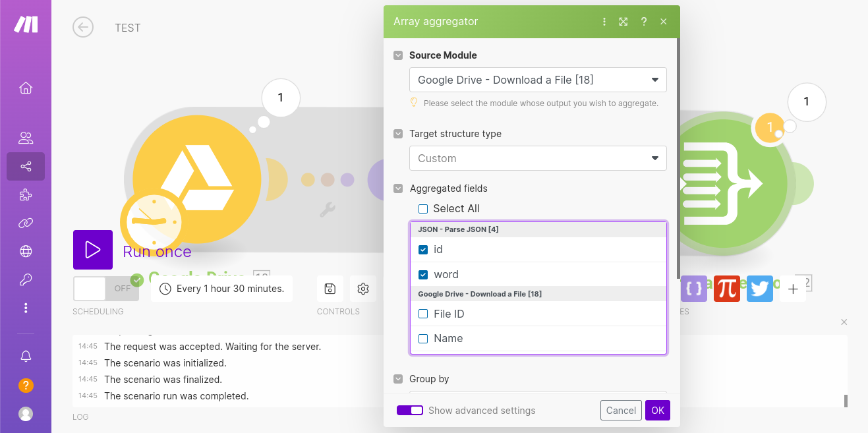Image resolution: width=868 pixels, height=433 pixels.
Task: Go back using the arrow beside TEST
Action: pyautogui.click(x=83, y=27)
